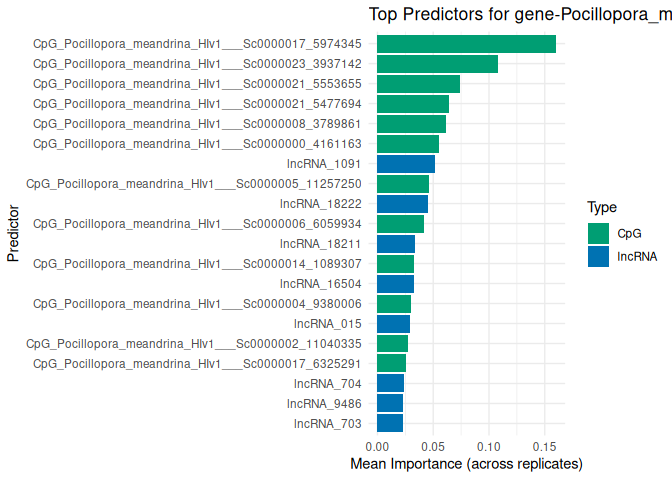Viewport: 672px width, 480px height.
Task: Click the Sc0000017_5974345 top bar
Action: [466, 44]
